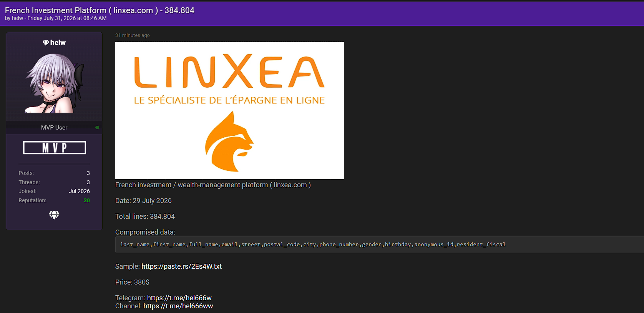644x313 pixels.
Task: Open the paste.rs sample link
Action: [181, 266]
